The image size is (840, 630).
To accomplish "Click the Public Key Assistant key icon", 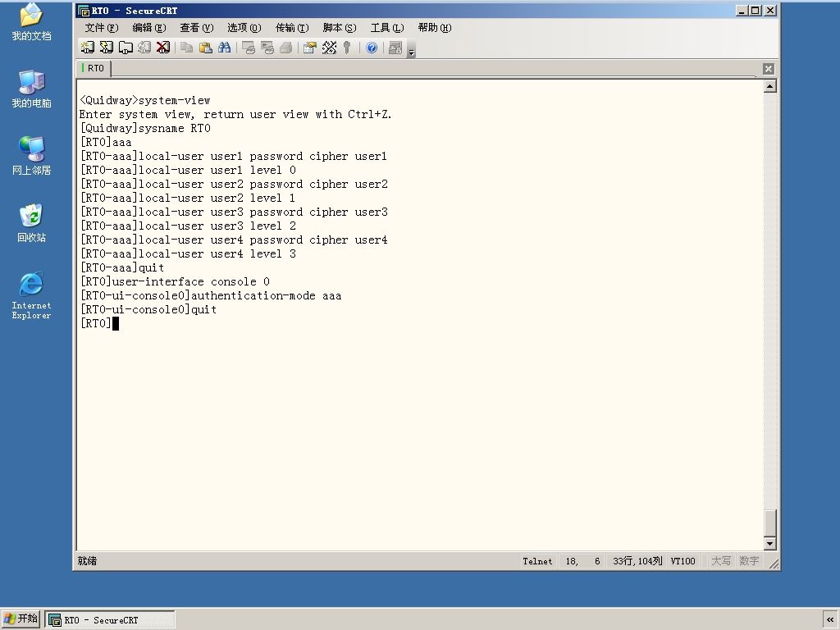I will [x=347, y=48].
